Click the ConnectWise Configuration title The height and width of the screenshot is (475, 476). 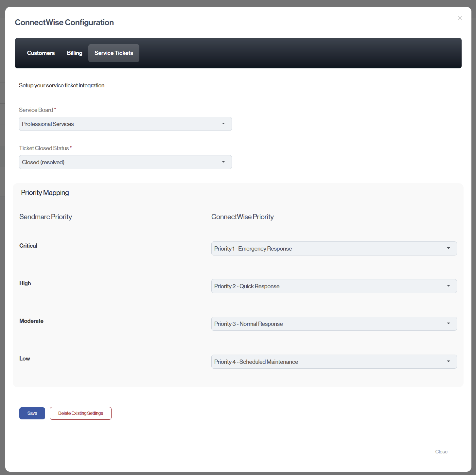pos(64,23)
